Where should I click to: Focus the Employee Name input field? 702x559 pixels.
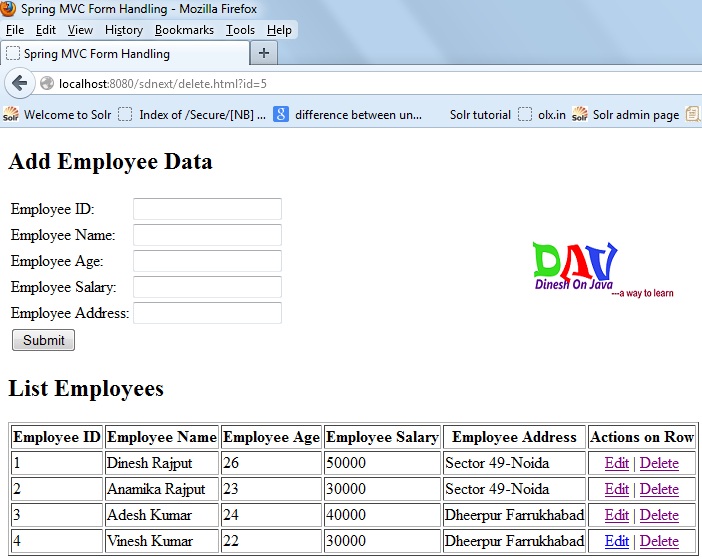pyautogui.click(x=207, y=235)
